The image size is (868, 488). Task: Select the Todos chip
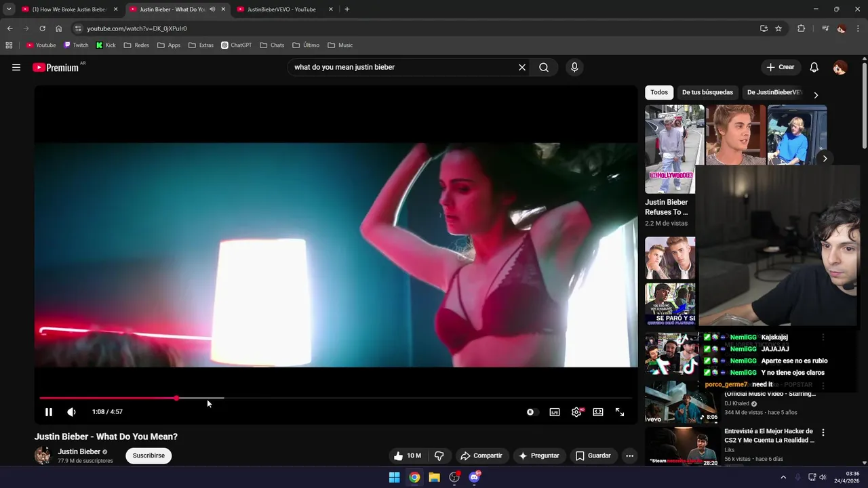coord(659,92)
